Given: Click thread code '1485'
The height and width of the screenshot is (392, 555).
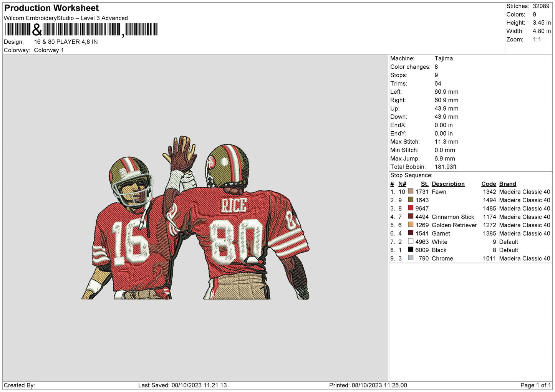Looking at the screenshot, I should (x=490, y=208).
